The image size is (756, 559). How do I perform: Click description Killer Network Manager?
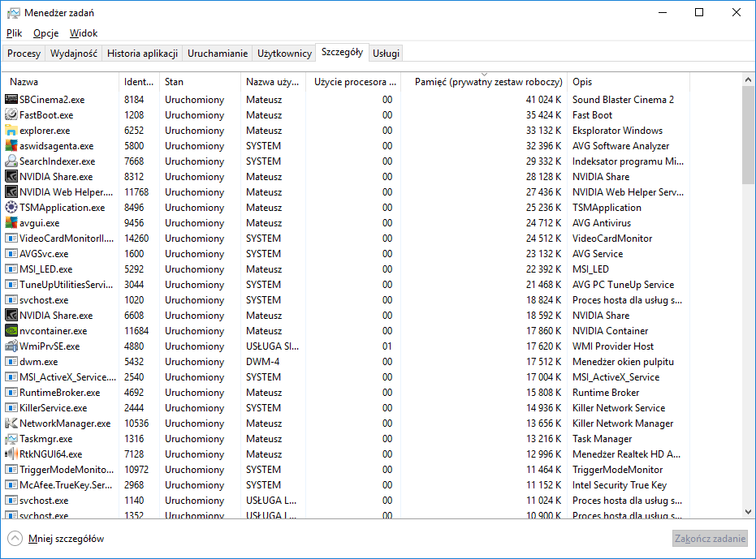pyautogui.click(x=623, y=424)
